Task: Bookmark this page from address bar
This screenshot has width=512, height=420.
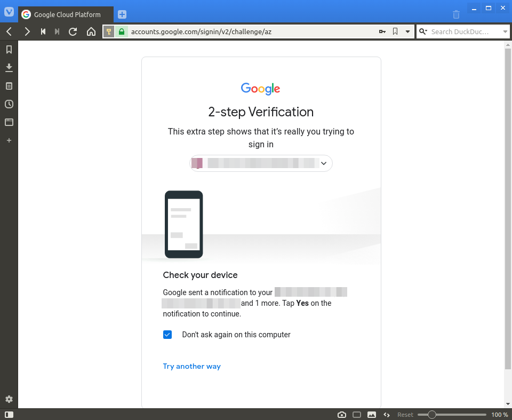Action: coord(395,31)
